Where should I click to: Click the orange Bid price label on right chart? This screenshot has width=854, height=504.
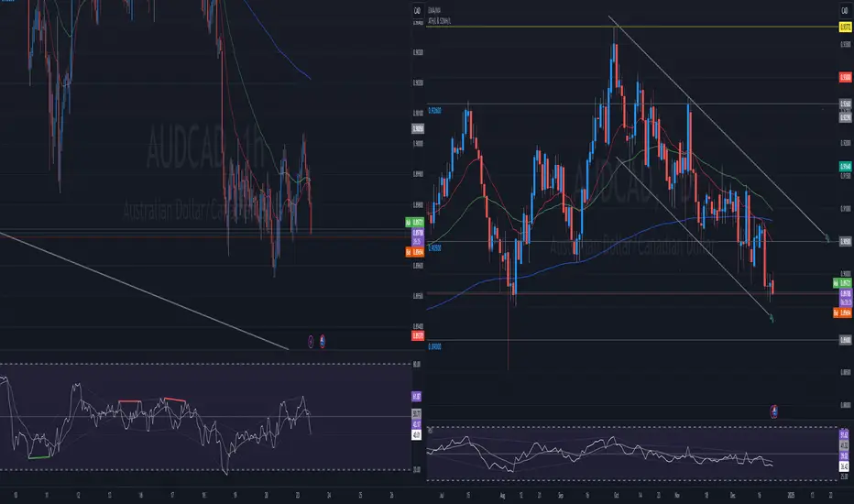click(843, 312)
